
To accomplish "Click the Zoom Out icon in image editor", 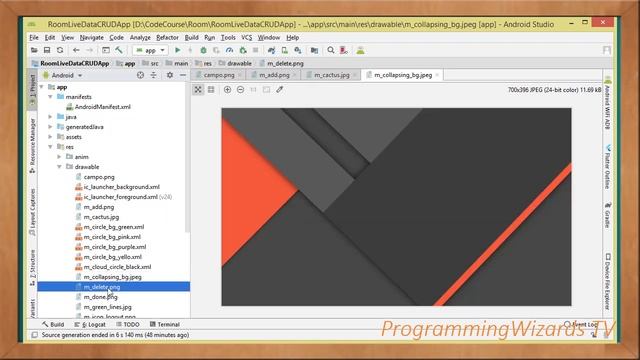I will [x=240, y=89].
